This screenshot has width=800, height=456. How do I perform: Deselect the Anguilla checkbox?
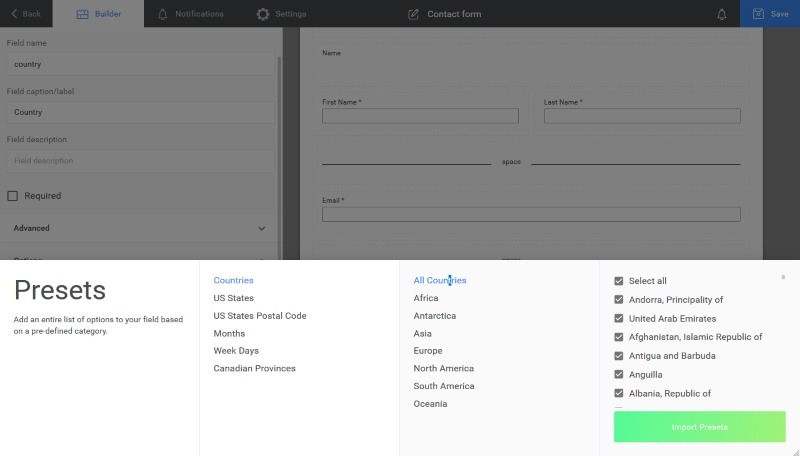pyautogui.click(x=619, y=374)
